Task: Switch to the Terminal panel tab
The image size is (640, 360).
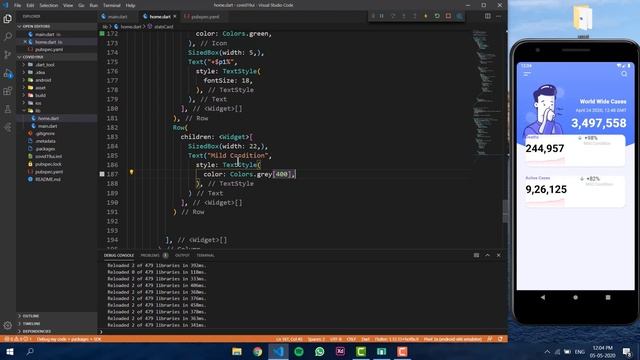Action: [205, 256]
